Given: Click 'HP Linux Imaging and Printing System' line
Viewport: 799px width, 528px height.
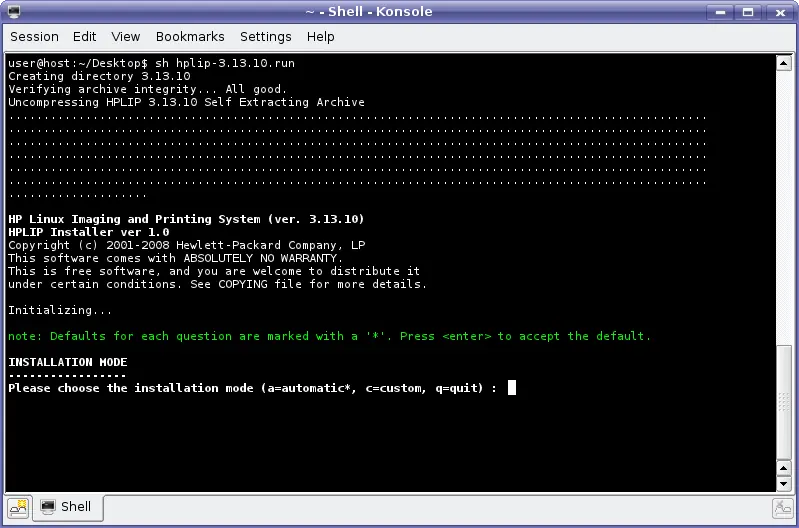Looking at the screenshot, I should click(187, 219).
